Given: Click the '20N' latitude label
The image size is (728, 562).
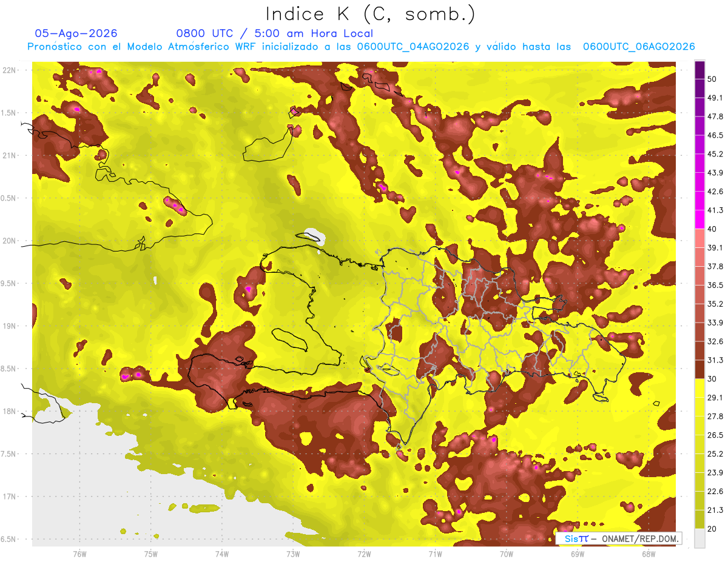Looking at the screenshot, I should (10, 241).
